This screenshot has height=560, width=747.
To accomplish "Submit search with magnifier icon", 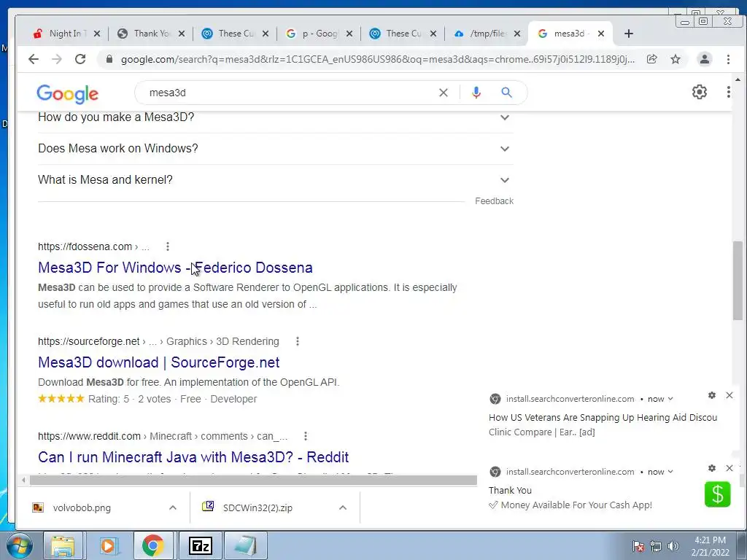I will pyautogui.click(x=506, y=93).
